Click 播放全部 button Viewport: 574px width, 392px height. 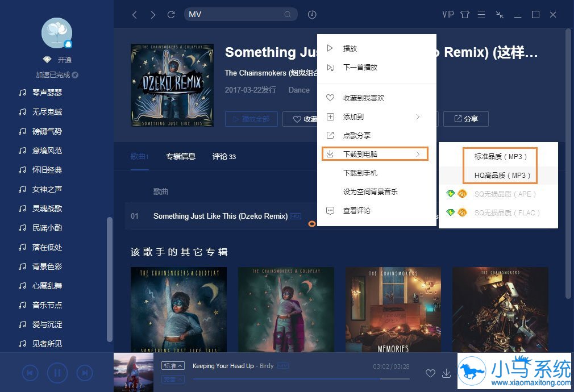coord(251,119)
